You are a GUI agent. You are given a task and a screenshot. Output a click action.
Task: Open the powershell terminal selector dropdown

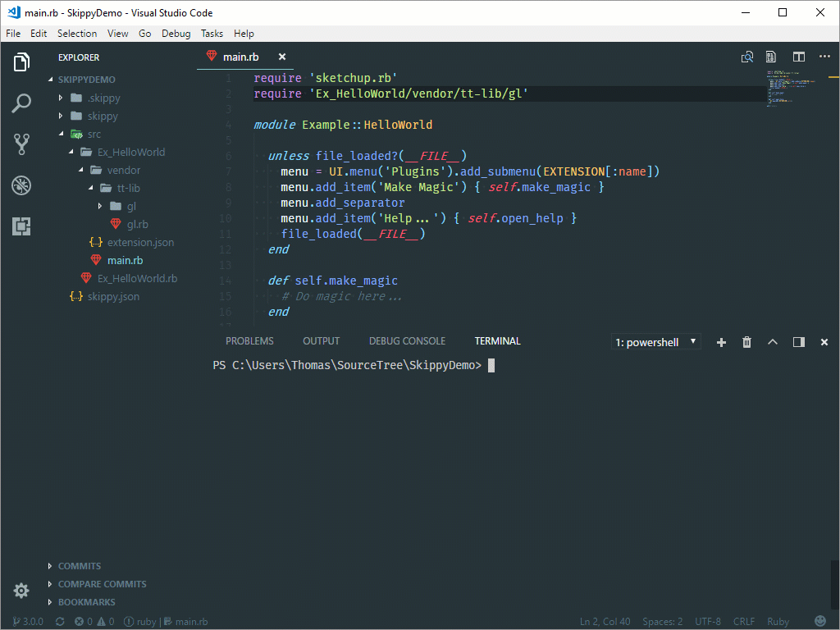(656, 342)
